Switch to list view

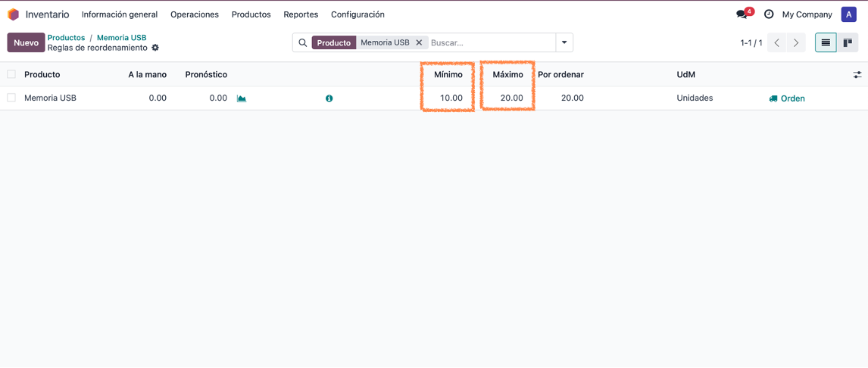coord(826,42)
